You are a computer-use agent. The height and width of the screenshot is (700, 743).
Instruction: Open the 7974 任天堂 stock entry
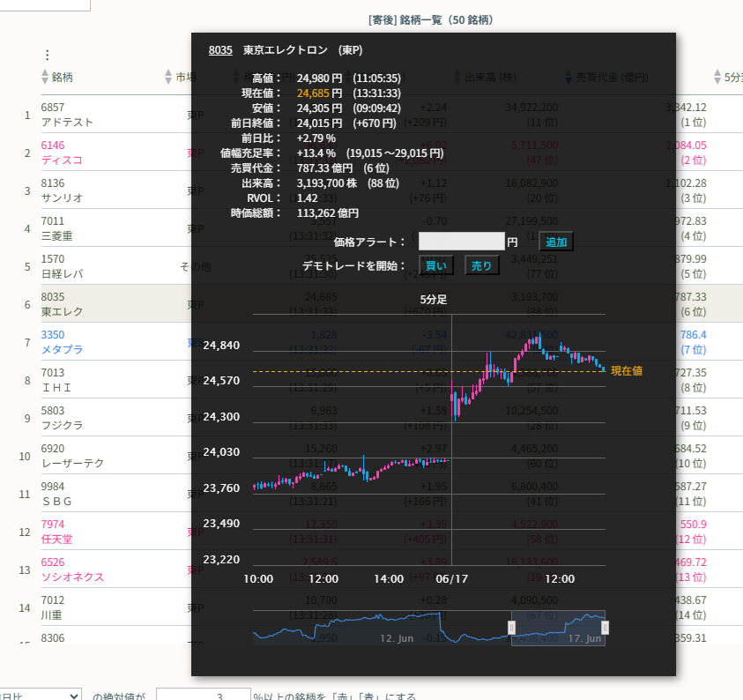click(56, 532)
